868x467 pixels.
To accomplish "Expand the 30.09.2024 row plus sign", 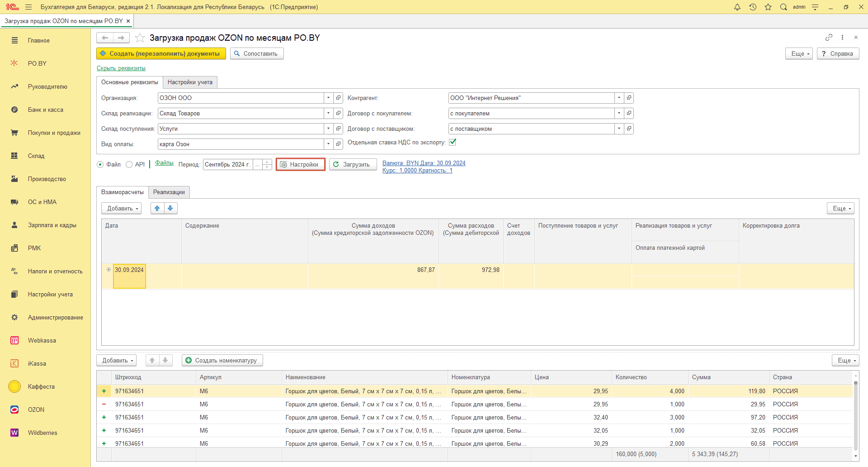I will click(x=108, y=270).
